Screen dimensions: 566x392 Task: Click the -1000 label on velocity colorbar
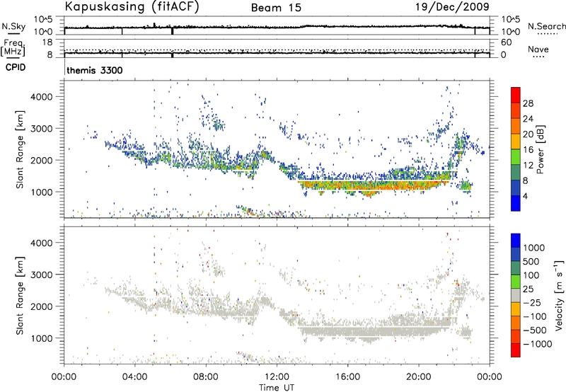coord(538,344)
